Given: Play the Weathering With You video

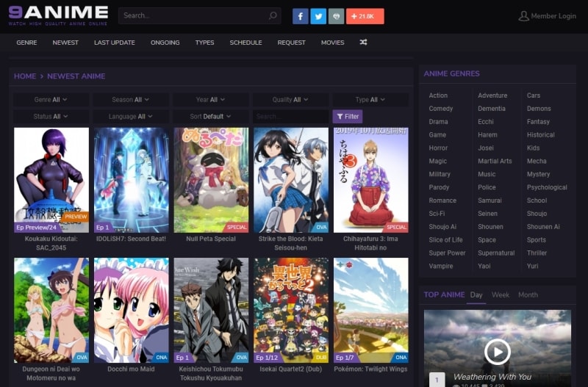Looking at the screenshot, I should 497,352.
